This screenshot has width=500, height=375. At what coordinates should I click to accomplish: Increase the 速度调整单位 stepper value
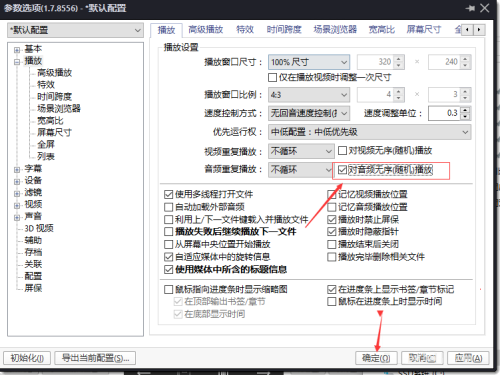tap(466, 110)
